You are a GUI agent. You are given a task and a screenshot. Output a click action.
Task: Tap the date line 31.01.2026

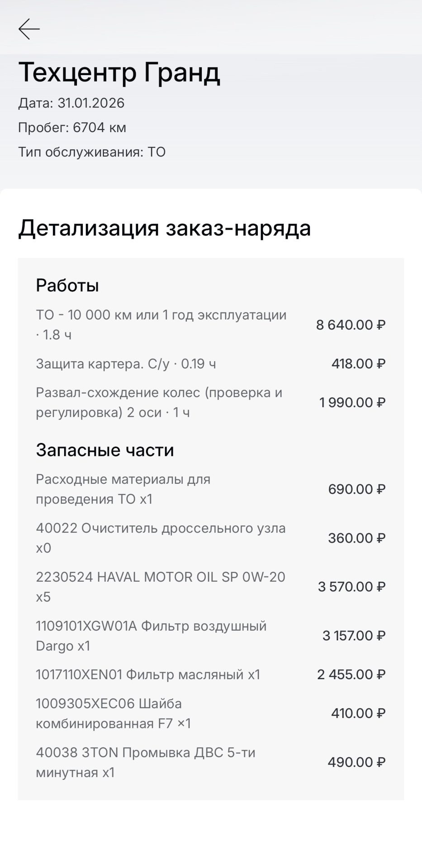coord(71,103)
